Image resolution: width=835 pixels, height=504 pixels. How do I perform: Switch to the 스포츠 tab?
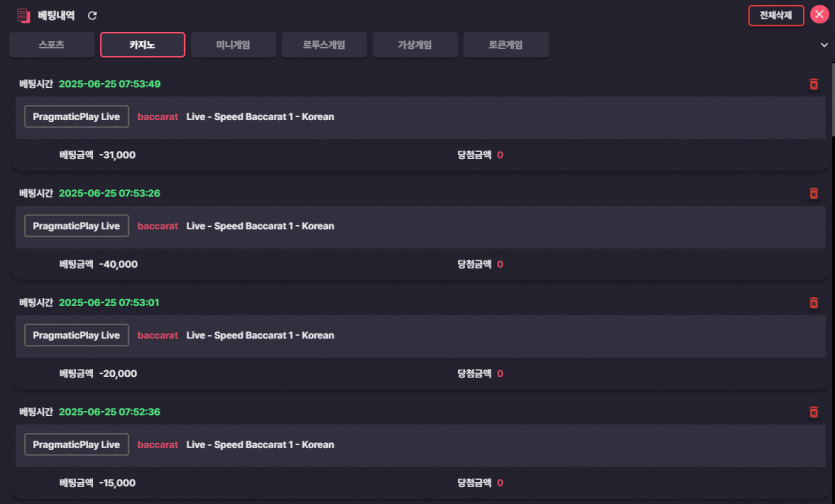click(x=52, y=45)
